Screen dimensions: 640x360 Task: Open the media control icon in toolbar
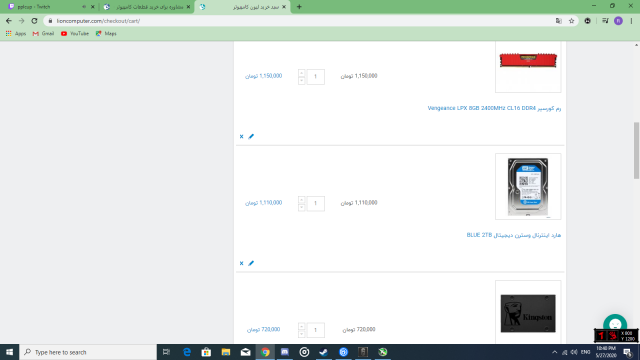[605, 21]
